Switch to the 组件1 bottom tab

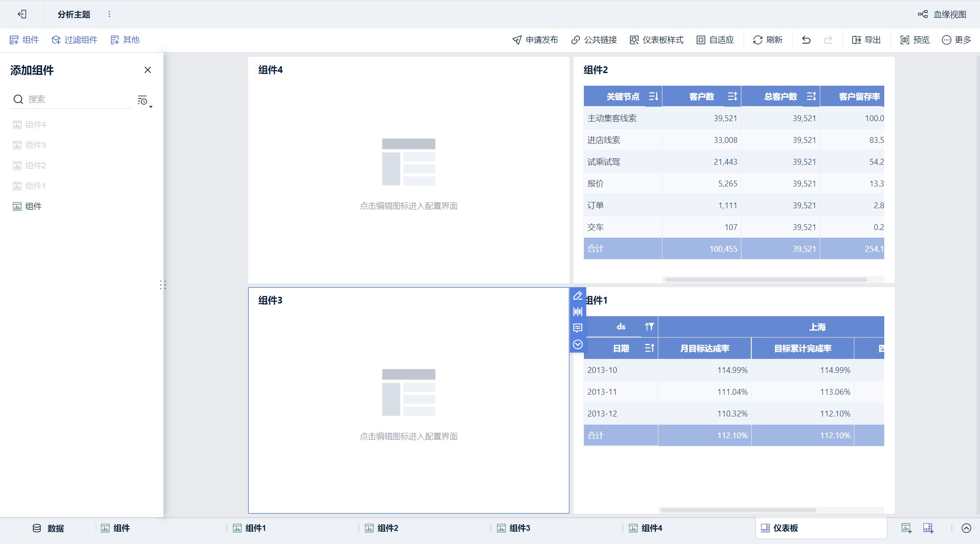pyautogui.click(x=249, y=528)
